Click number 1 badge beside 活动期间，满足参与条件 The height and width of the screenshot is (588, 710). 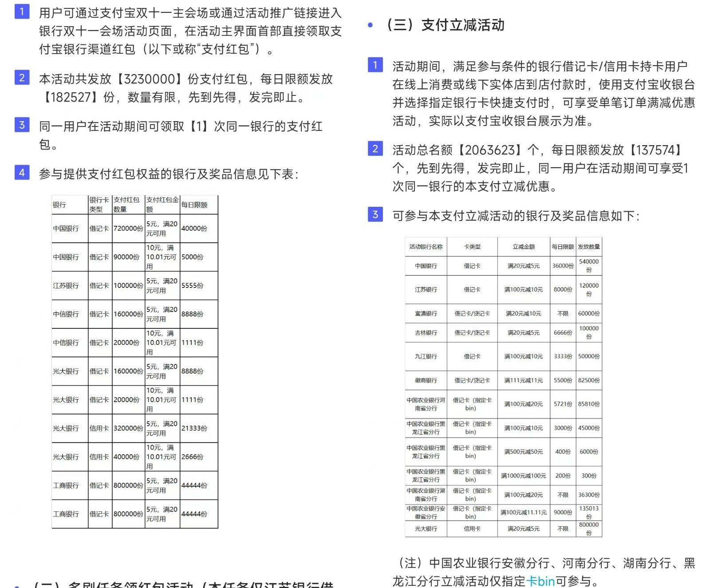click(x=375, y=65)
